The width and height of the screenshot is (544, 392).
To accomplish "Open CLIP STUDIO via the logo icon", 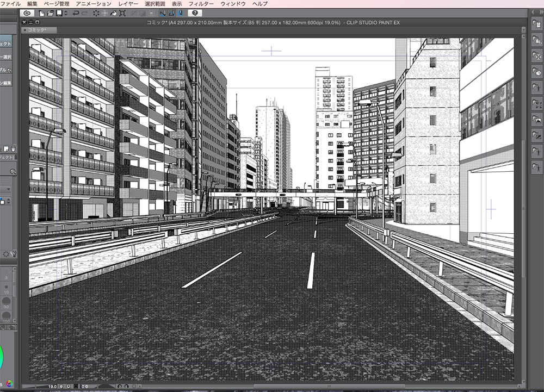I will (27, 14).
